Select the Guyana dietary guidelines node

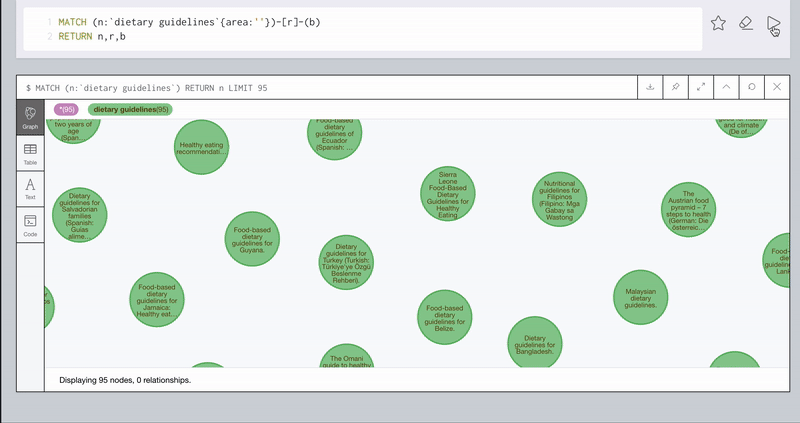(x=253, y=239)
